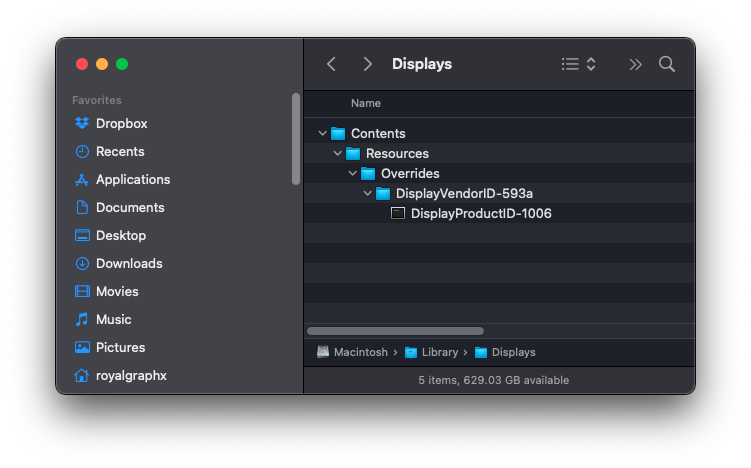Go to Applications in the sidebar
Viewport: 751px width, 468px height.
point(132,180)
